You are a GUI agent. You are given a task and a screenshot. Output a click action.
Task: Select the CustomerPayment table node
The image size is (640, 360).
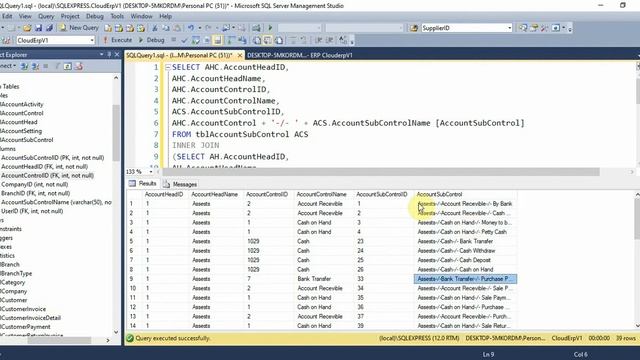[x=25, y=327]
